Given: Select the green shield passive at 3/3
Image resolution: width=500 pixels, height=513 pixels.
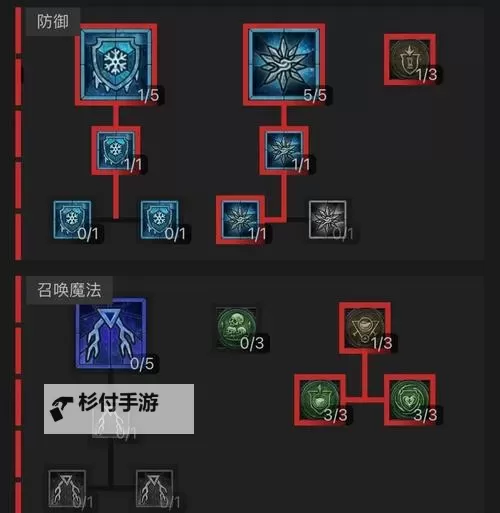Looking at the screenshot, I should click(x=320, y=400).
